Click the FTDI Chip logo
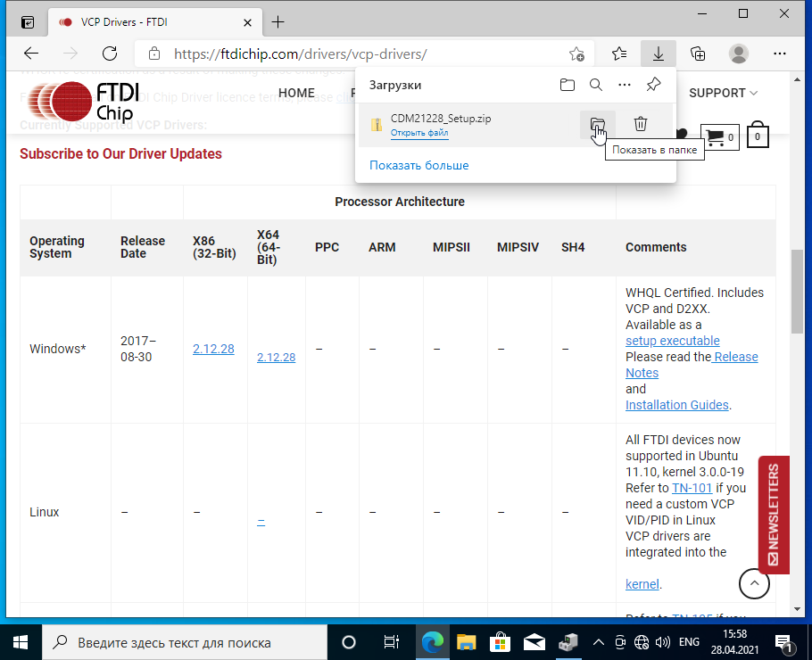The image size is (812, 660). (84, 102)
